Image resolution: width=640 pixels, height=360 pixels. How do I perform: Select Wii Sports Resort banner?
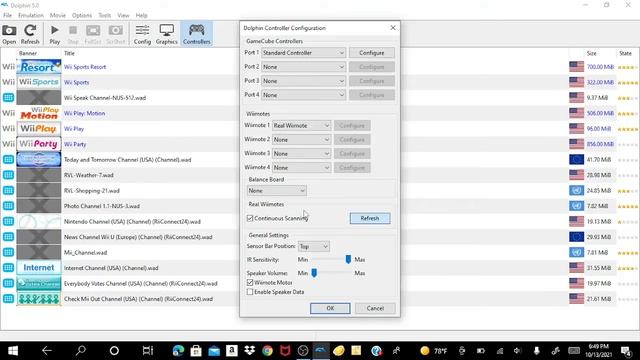tap(39, 67)
